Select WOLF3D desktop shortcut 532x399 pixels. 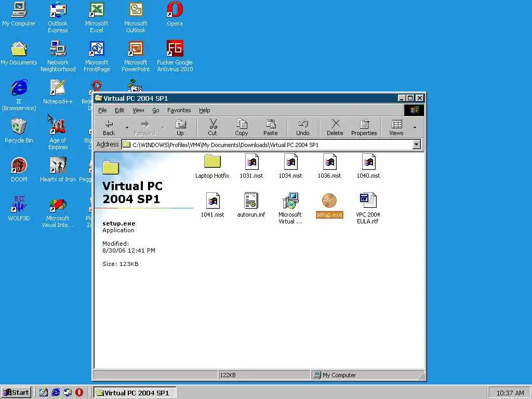pos(19,209)
